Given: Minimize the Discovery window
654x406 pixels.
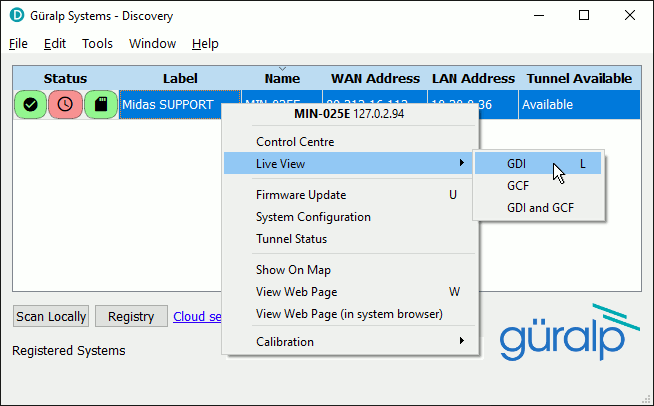Looking at the screenshot, I should 539,15.
